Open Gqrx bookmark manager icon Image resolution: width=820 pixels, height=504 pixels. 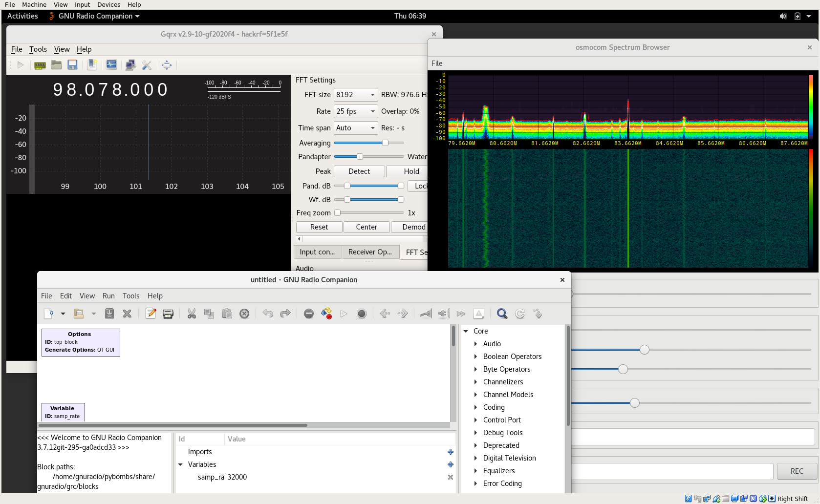pos(92,65)
